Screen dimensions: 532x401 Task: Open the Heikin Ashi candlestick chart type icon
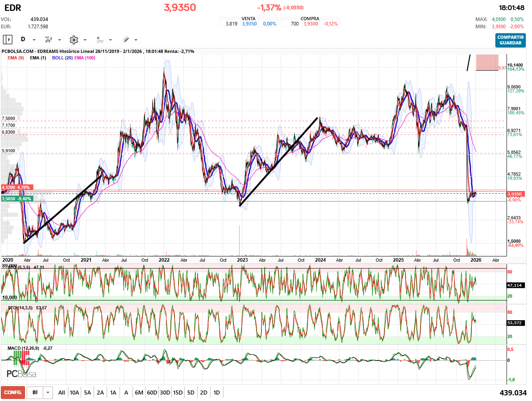(48, 40)
